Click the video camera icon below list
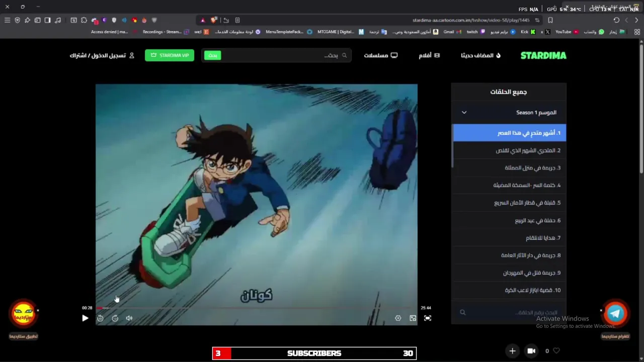The width and height of the screenshot is (644, 362). [x=531, y=351]
